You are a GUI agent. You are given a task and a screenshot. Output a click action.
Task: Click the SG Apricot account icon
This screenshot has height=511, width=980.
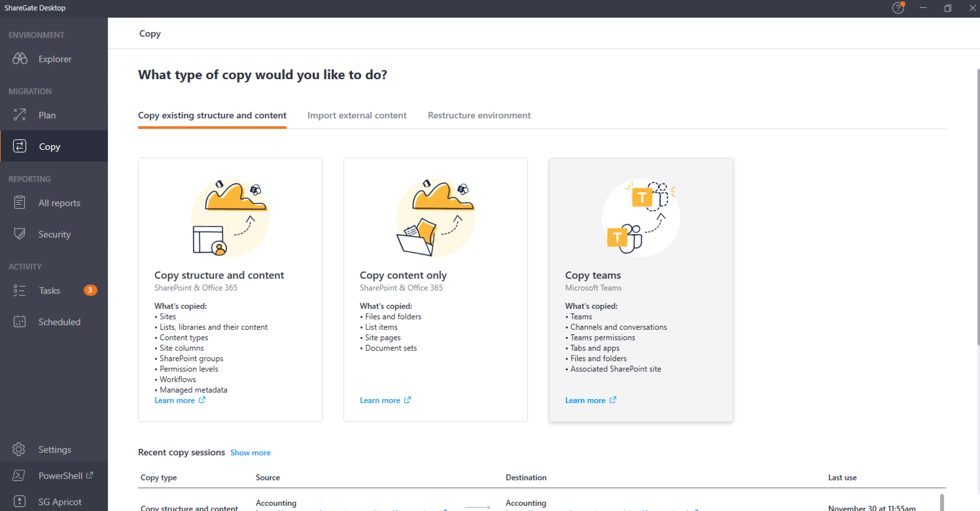(x=19, y=502)
